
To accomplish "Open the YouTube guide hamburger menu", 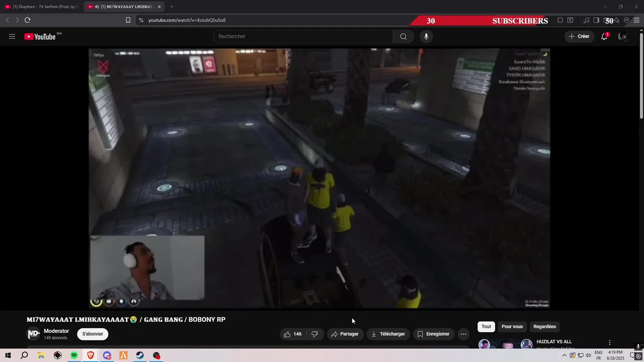I will 12,37.
